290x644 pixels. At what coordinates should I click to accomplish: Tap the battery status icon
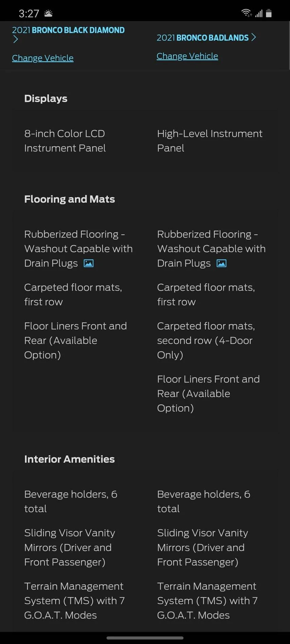269,13
